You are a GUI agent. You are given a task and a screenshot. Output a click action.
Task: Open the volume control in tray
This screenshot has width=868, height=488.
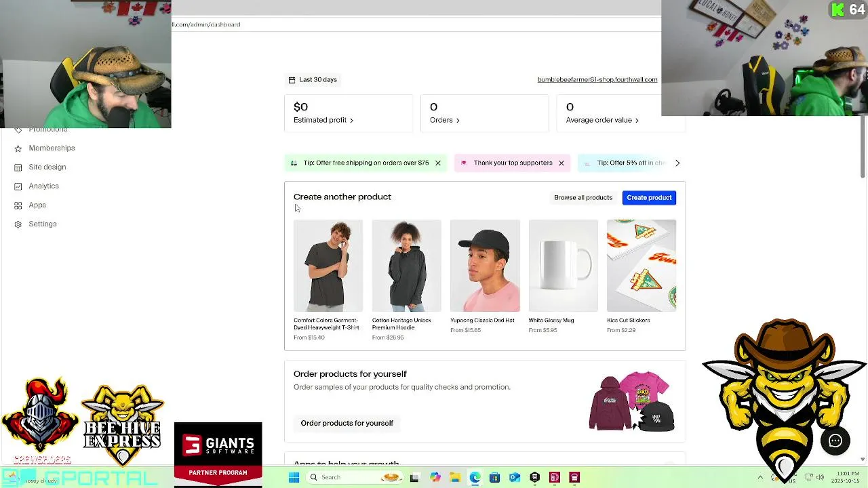click(x=821, y=477)
